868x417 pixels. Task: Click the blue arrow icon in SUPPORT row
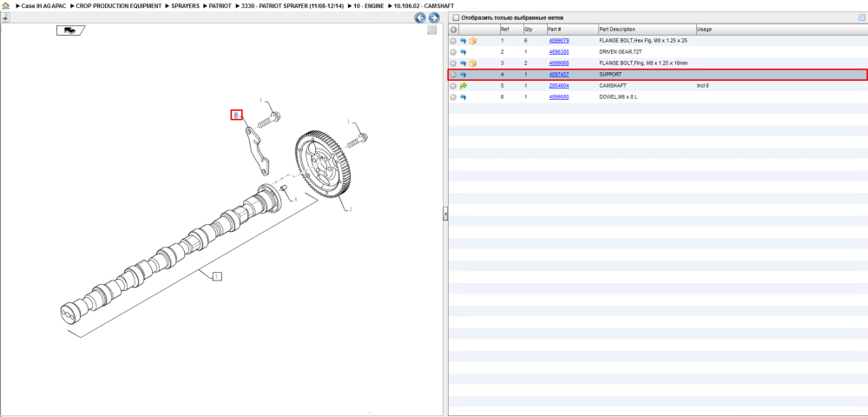(464, 75)
